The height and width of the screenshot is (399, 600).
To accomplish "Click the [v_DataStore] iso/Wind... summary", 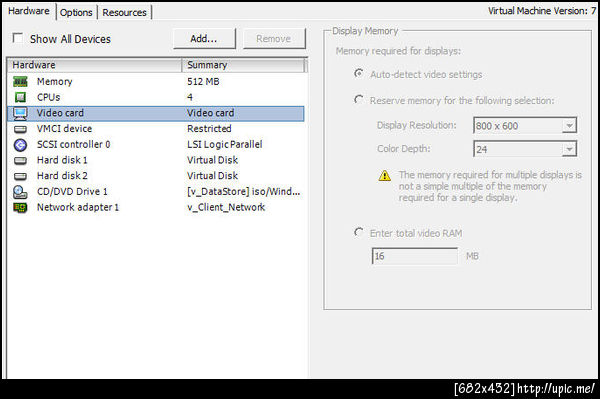I will (x=244, y=192).
